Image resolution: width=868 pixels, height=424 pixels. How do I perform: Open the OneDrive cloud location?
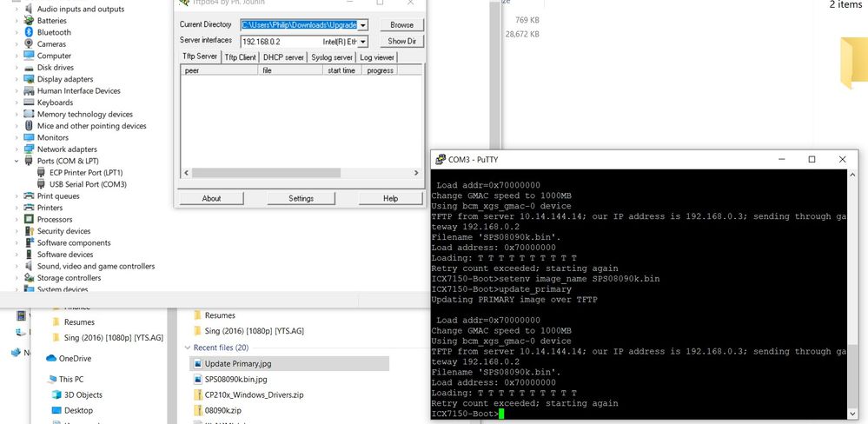coord(75,358)
